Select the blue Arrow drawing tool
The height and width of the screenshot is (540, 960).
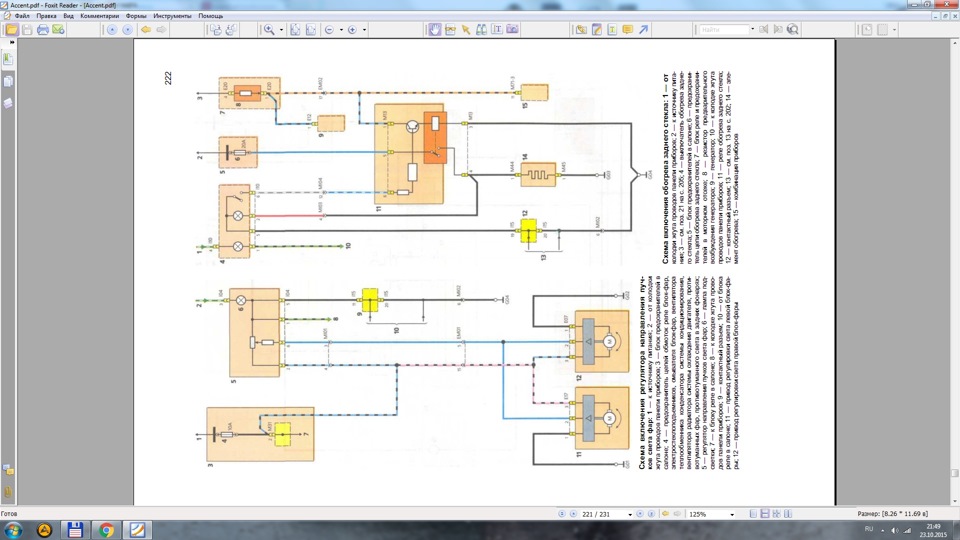643,29
